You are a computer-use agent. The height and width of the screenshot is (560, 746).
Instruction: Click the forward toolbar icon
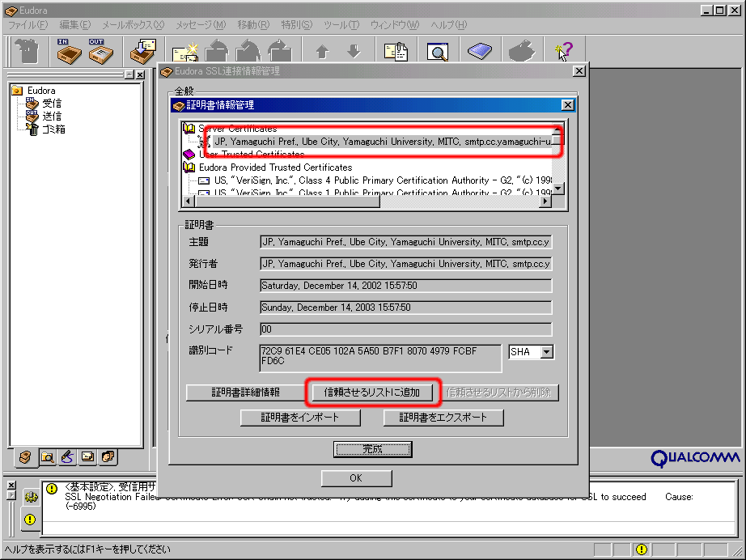point(280,51)
